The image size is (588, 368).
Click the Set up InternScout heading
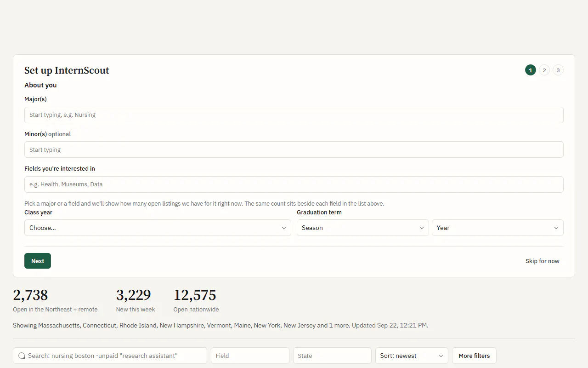point(67,70)
